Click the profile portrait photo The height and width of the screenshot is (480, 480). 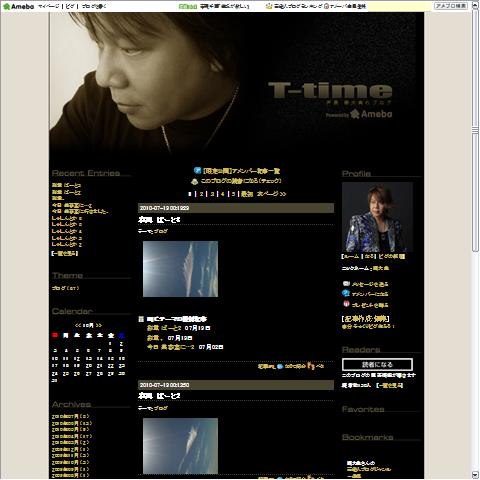point(377,217)
